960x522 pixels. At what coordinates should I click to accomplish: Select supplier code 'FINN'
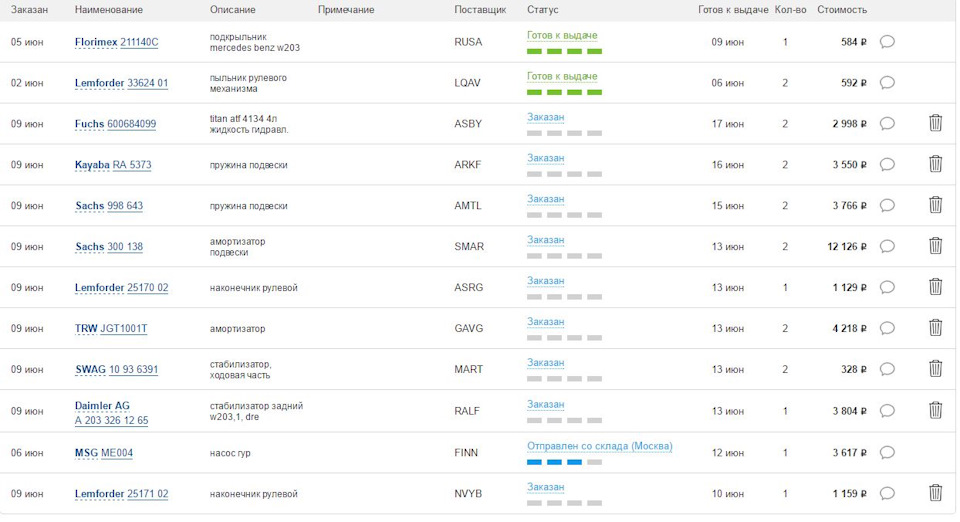click(466, 453)
